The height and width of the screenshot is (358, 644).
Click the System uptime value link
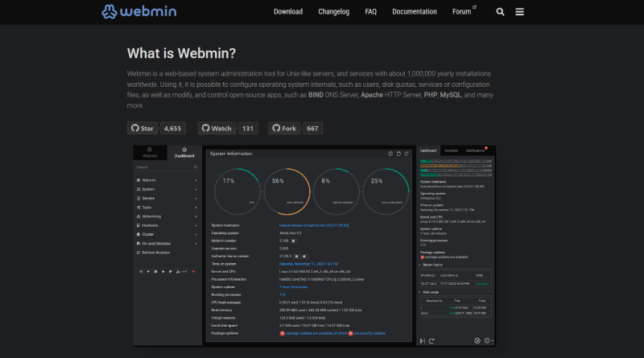[293, 287]
